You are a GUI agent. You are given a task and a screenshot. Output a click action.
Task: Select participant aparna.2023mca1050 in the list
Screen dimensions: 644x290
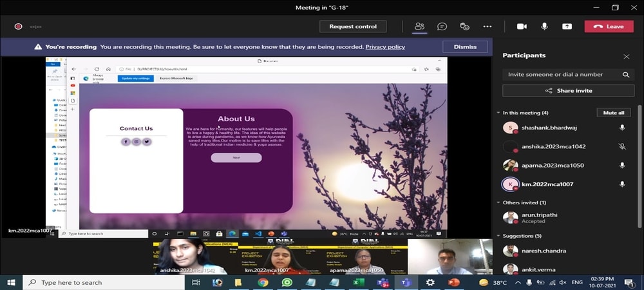554,166
